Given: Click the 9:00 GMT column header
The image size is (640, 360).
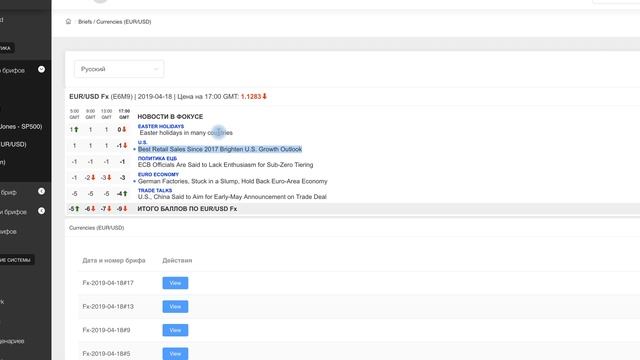Looking at the screenshot, I should coord(90,114).
